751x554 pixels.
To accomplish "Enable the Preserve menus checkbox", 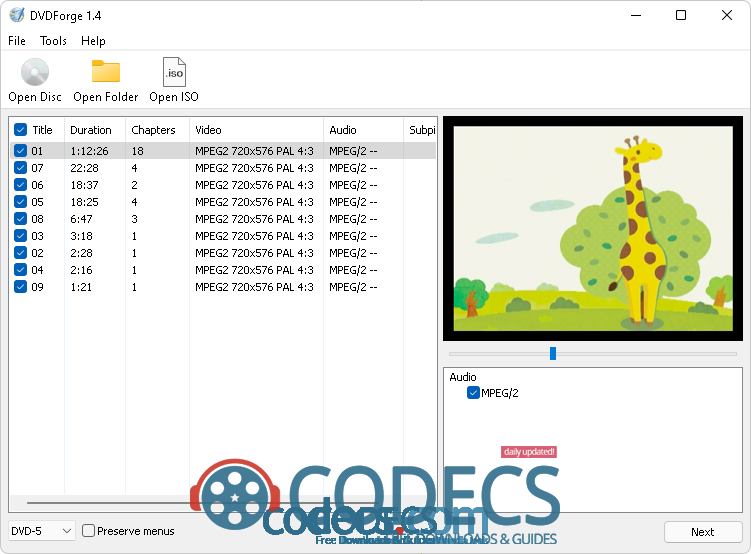I will coord(89,531).
